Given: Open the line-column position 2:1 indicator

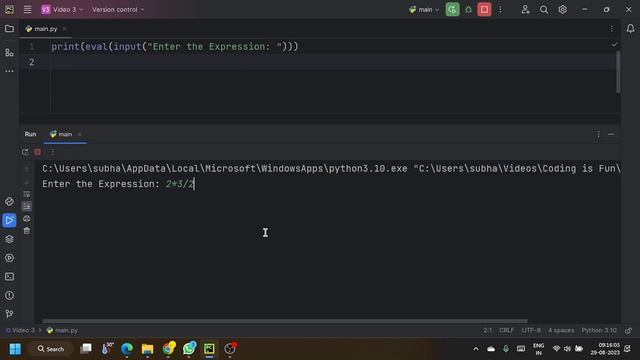Looking at the screenshot, I should click(x=488, y=330).
